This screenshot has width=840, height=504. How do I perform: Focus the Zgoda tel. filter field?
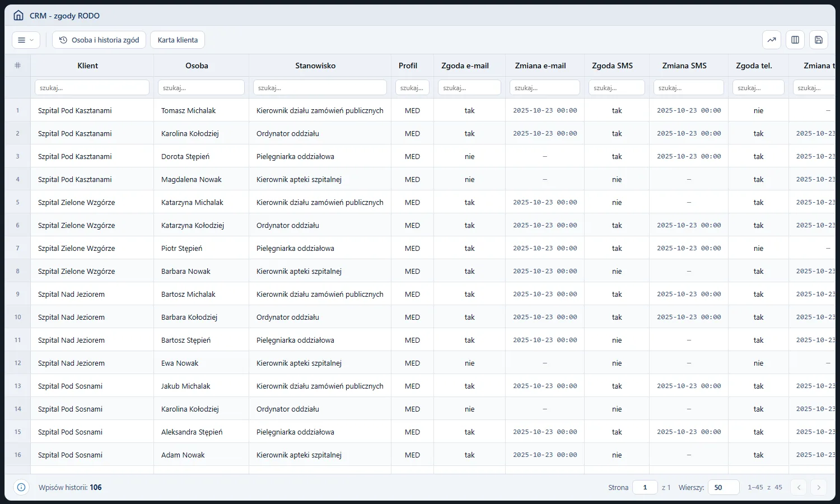coord(758,87)
